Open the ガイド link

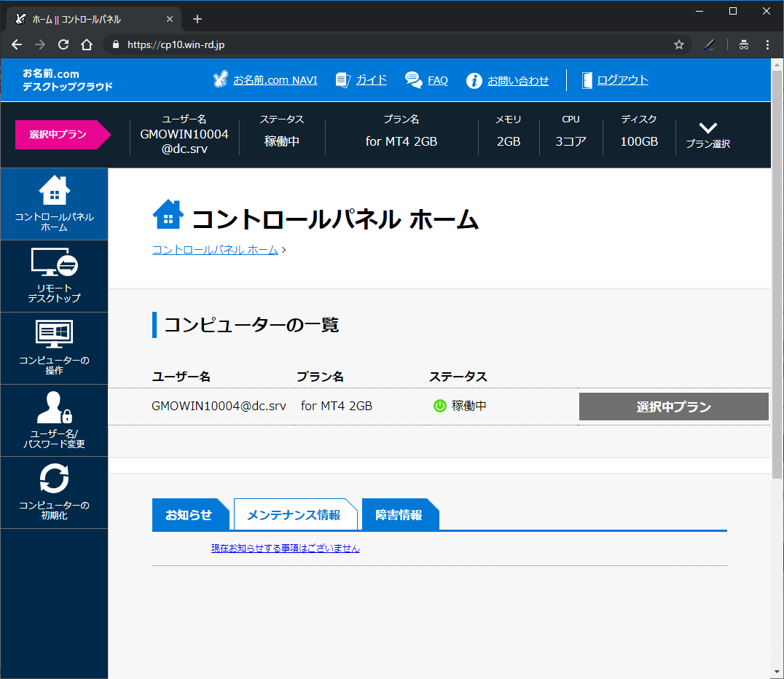tap(372, 80)
